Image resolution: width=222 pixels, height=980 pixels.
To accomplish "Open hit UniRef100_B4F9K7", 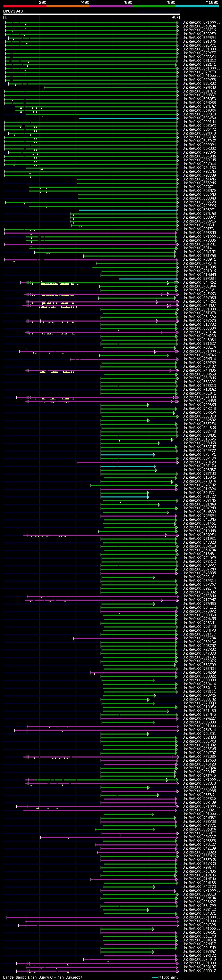I will 199,141.
